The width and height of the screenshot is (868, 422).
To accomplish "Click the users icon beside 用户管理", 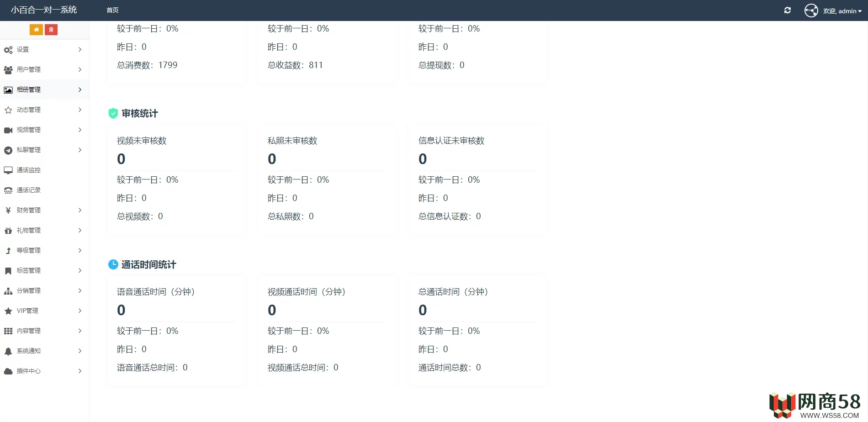I will point(8,70).
